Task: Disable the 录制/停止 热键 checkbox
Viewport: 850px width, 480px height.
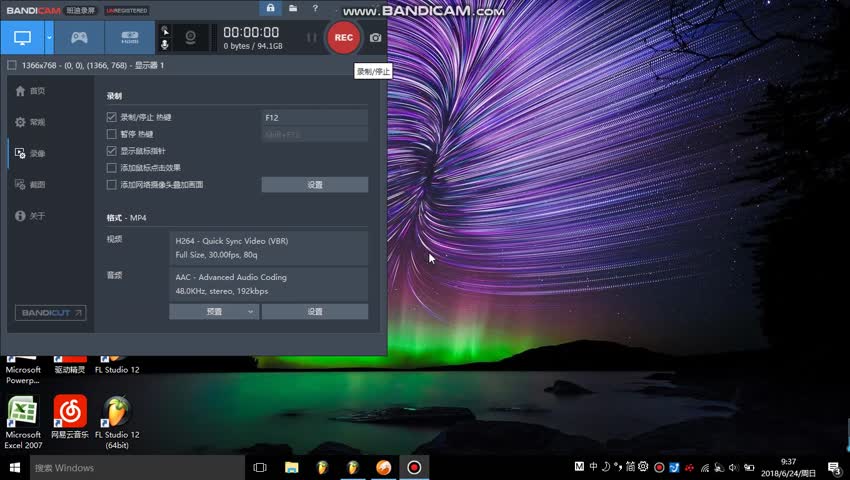Action: click(x=112, y=117)
